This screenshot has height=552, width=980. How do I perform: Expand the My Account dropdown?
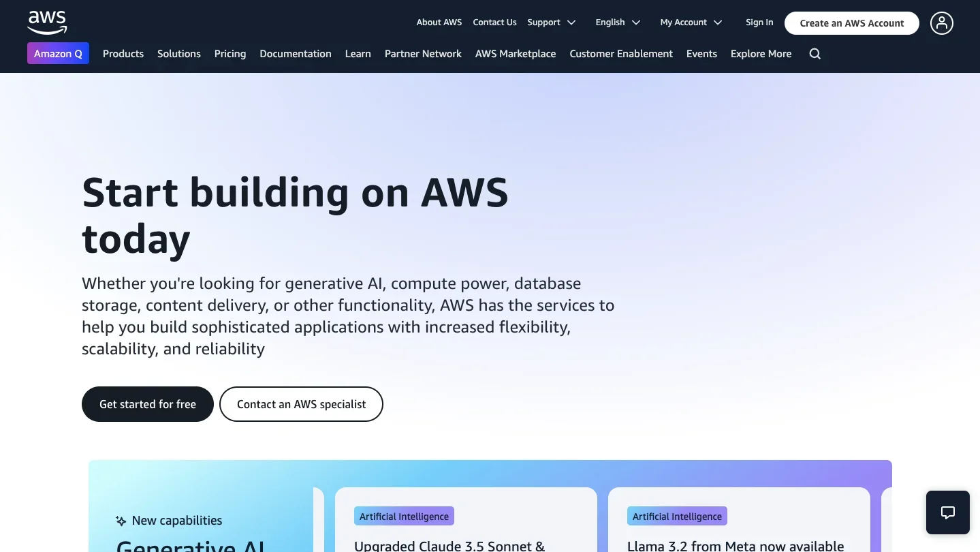click(x=691, y=22)
